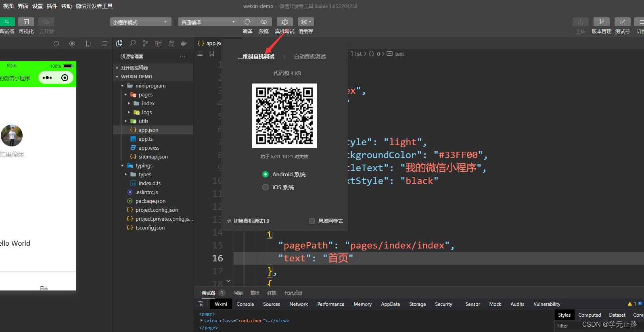Open the 终端 terminal panel tab
This screenshot has width=644, height=332.
click(272, 293)
